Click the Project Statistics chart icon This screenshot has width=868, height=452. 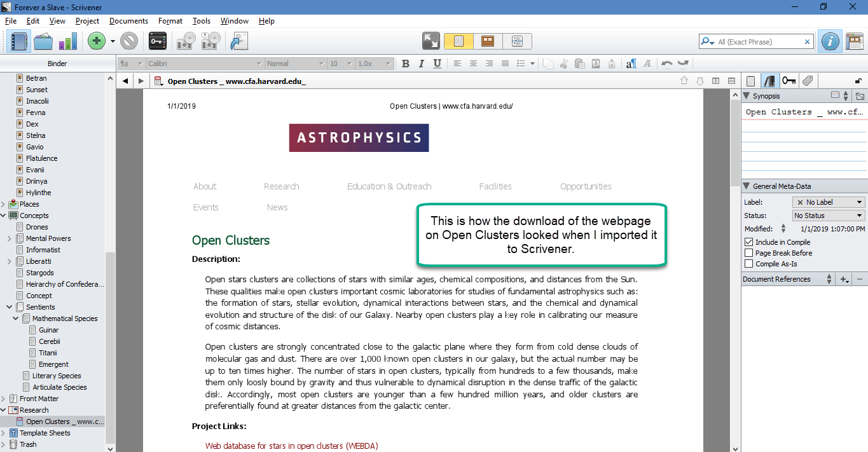[x=67, y=42]
